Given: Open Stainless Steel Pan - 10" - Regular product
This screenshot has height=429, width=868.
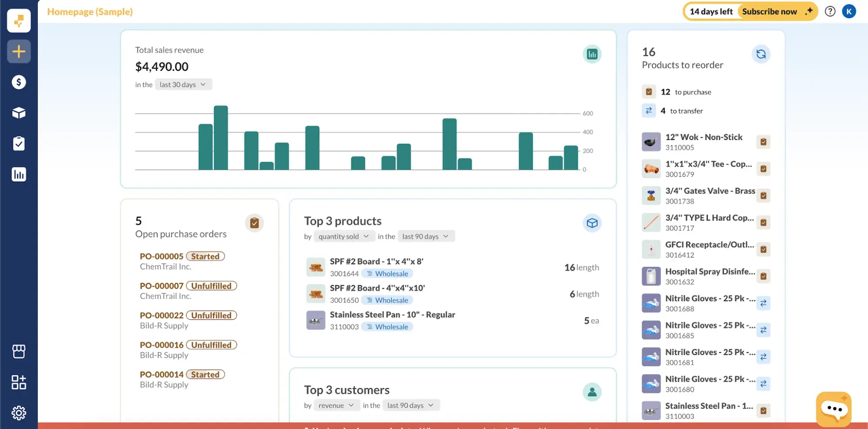Looking at the screenshot, I should [x=393, y=314].
